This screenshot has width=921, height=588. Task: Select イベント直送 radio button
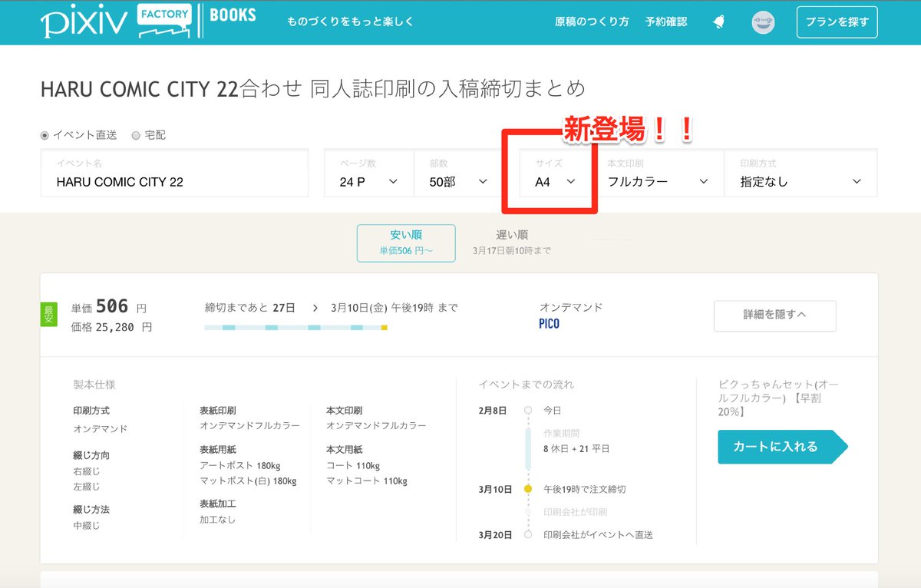pyautogui.click(x=45, y=135)
